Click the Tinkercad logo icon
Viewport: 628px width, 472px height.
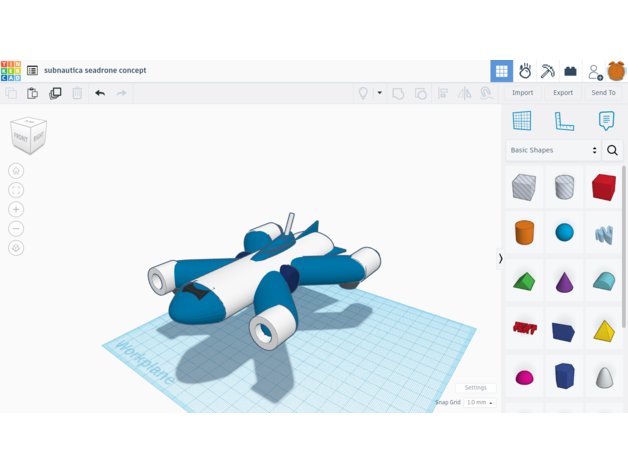11,70
